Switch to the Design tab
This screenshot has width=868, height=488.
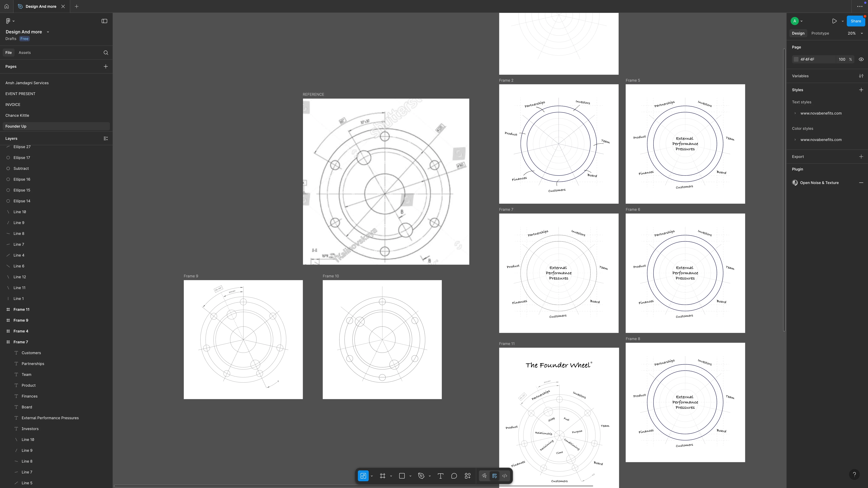798,33
